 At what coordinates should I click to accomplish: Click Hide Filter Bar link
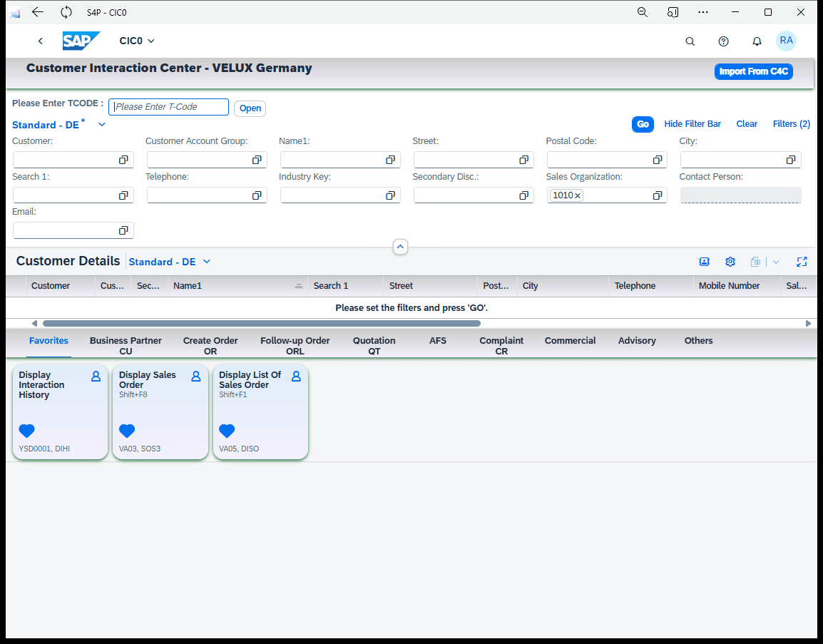tap(692, 124)
